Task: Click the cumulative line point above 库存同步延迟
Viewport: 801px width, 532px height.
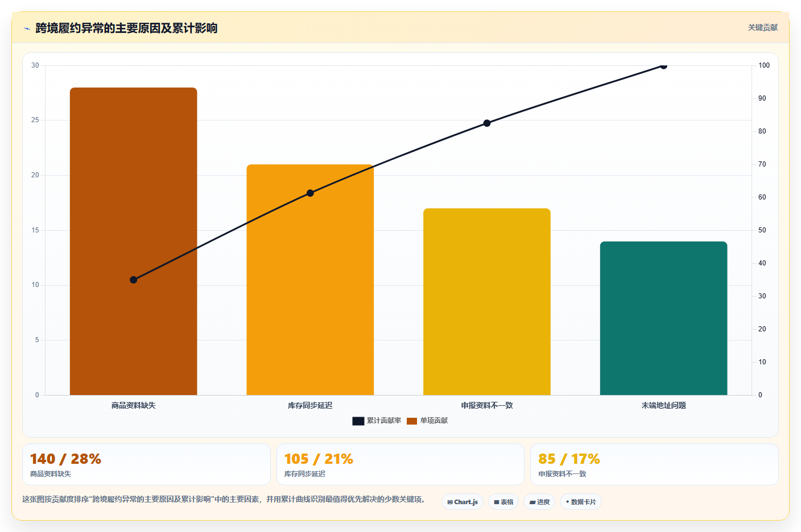Action: tap(310, 193)
